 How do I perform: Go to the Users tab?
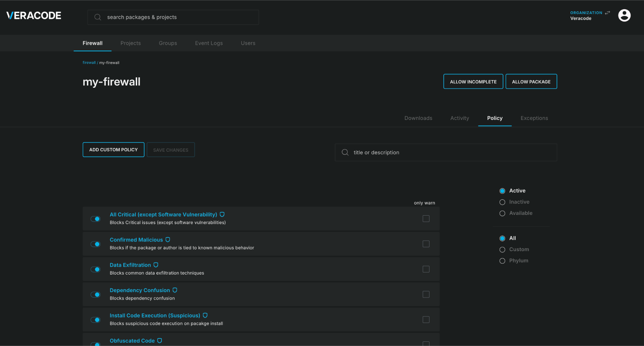[248, 43]
